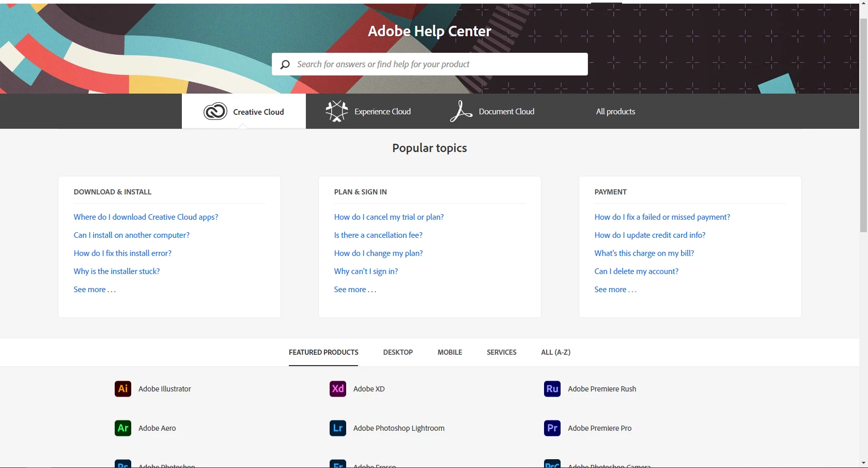Focus the help search input field
This screenshot has height=468, width=868.
(x=430, y=64)
